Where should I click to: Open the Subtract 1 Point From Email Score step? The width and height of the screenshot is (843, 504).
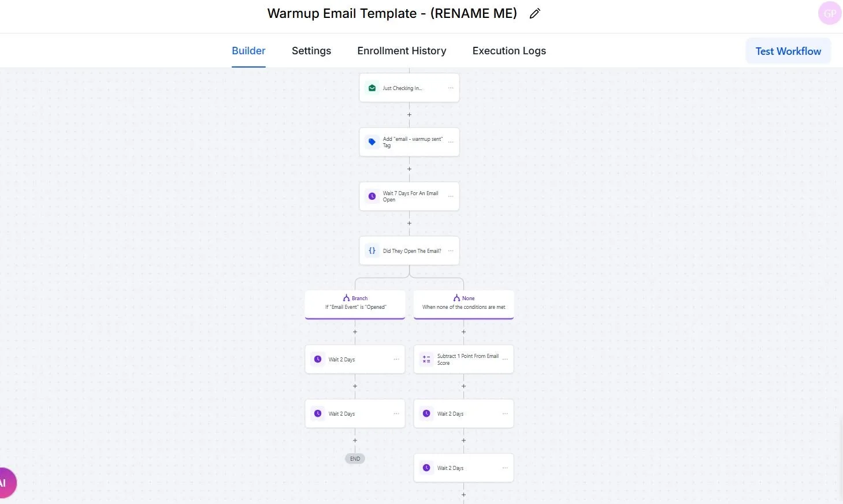pyautogui.click(x=463, y=359)
